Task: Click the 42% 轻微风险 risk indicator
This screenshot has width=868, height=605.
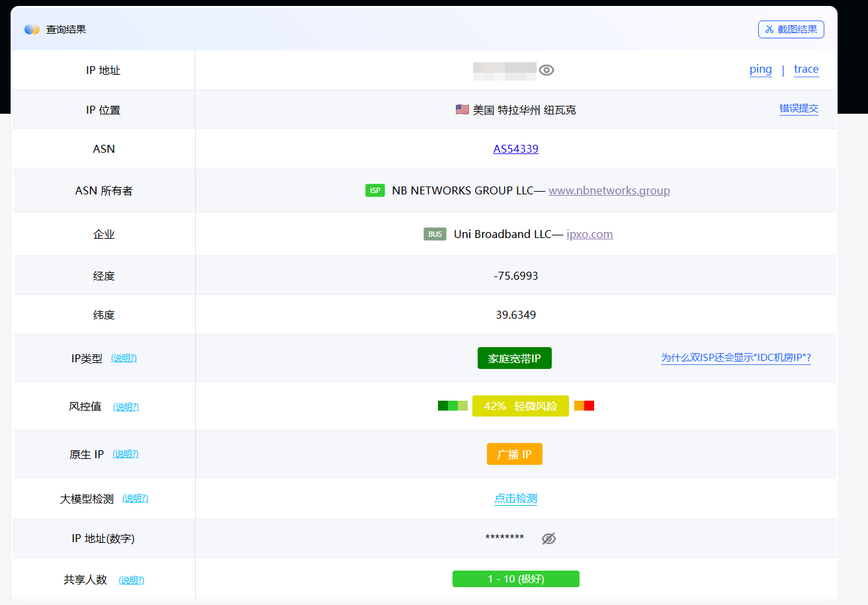Action: tap(520, 406)
